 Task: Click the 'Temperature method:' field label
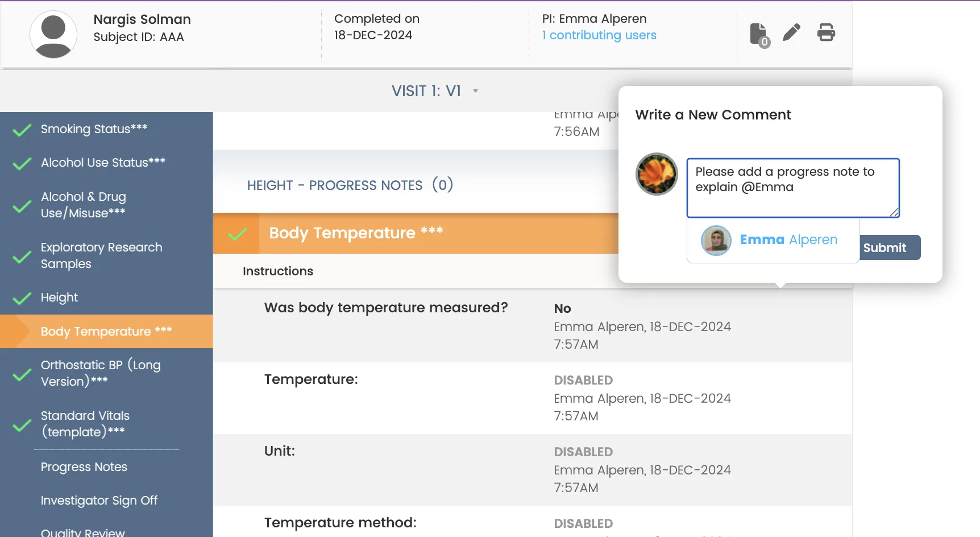coord(340,523)
